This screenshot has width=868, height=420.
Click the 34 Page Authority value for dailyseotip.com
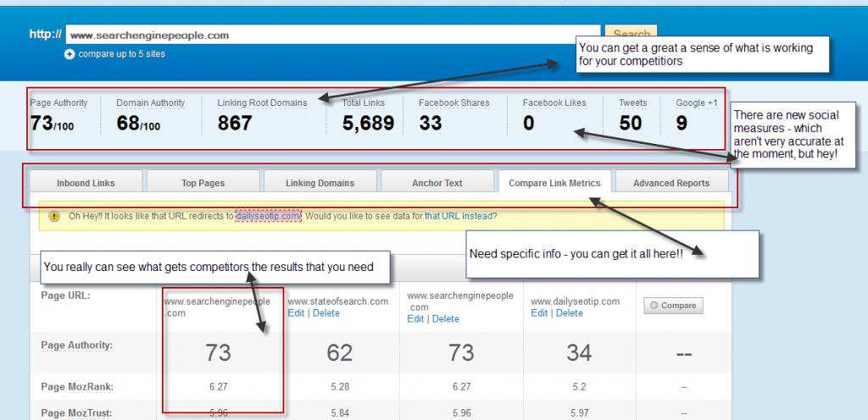pos(579,352)
